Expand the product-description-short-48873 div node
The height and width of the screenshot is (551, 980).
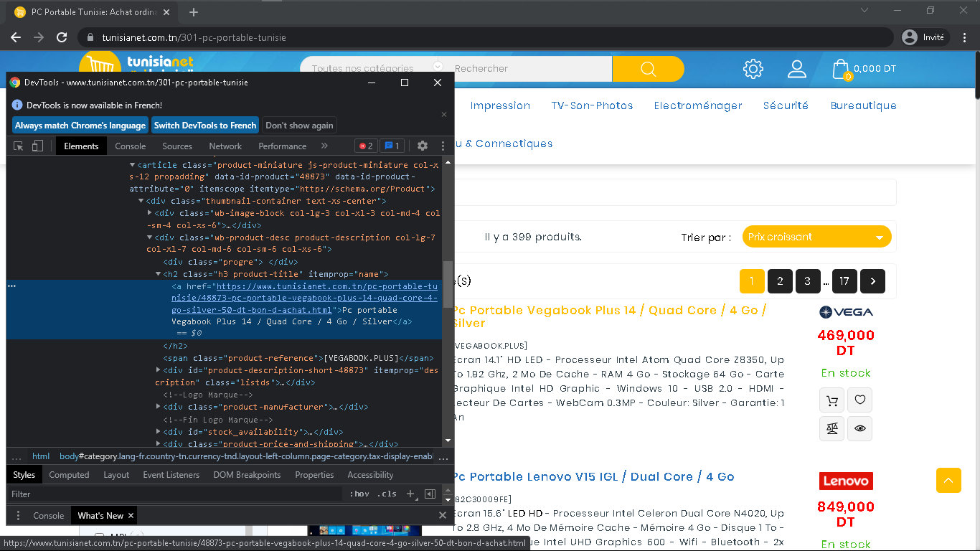pyautogui.click(x=159, y=370)
